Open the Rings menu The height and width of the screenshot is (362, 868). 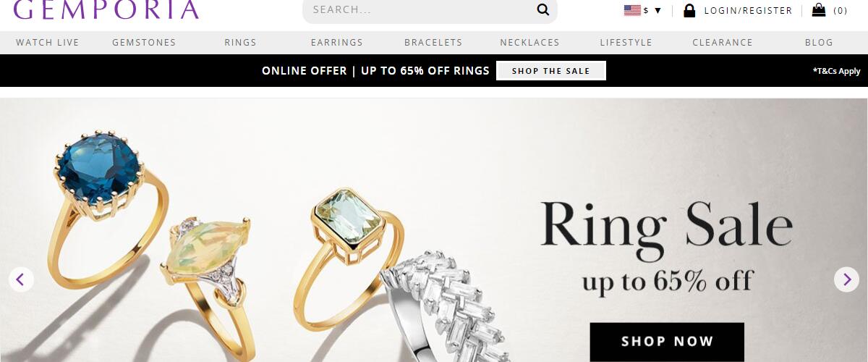coord(240,43)
